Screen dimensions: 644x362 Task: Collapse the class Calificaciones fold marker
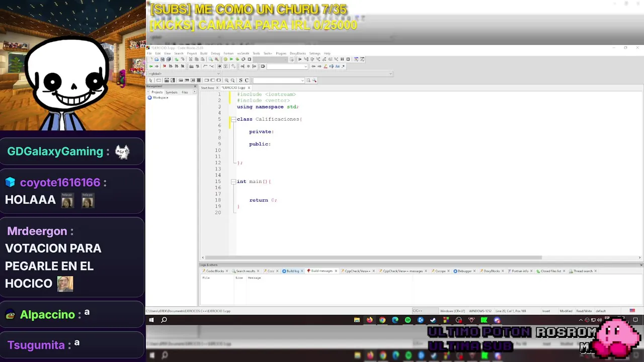233,119
